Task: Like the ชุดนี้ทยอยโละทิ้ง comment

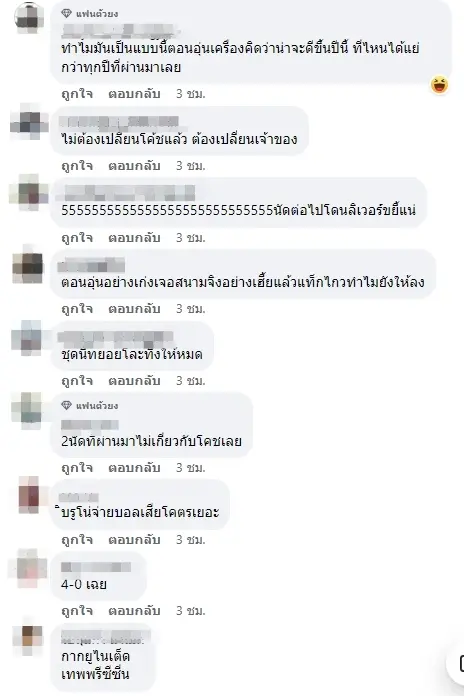Action: (x=77, y=381)
